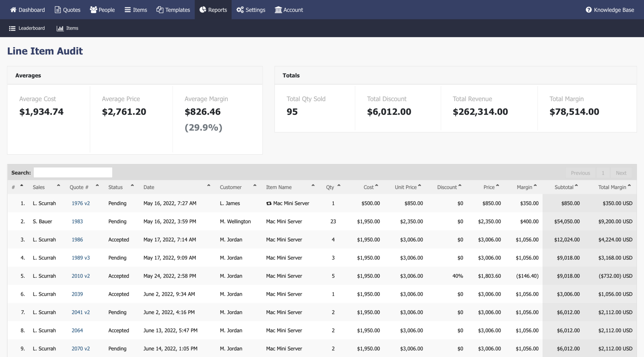Sort the Qty column with its arrow
The width and height of the screenshot is (644, 357).
339,185
